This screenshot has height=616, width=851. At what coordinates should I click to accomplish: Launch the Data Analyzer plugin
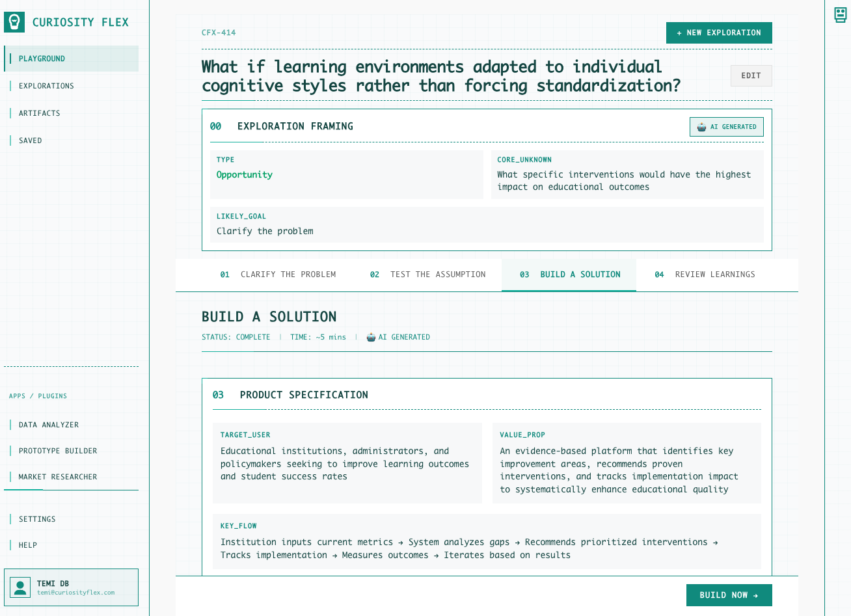click(49, 425)
